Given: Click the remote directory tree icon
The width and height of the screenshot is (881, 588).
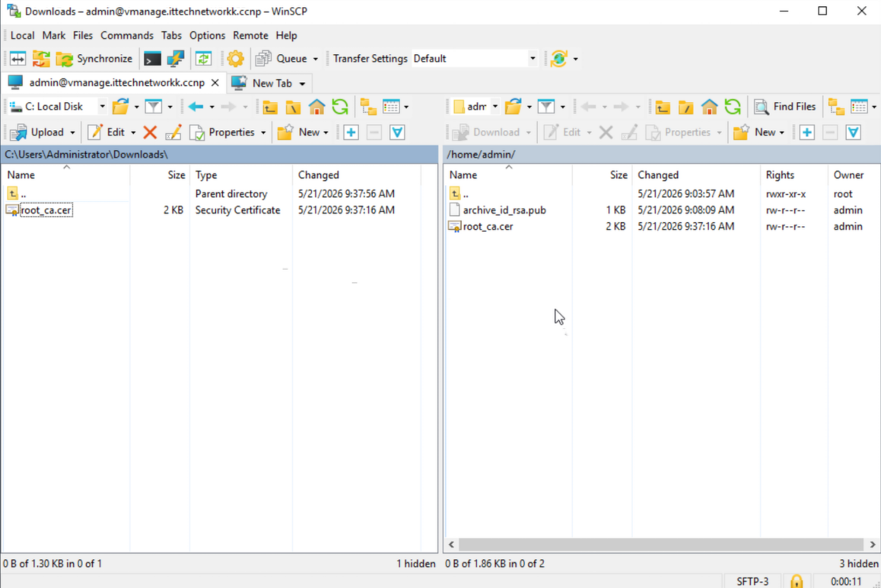Looking at the screenshot, I should pyautogui.click(x=836, y=106).
